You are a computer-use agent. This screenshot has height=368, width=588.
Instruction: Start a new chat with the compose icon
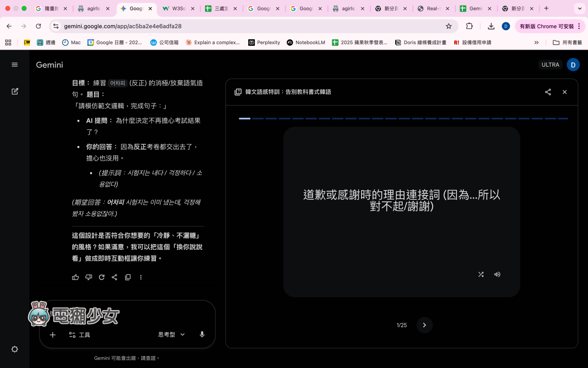15,91
